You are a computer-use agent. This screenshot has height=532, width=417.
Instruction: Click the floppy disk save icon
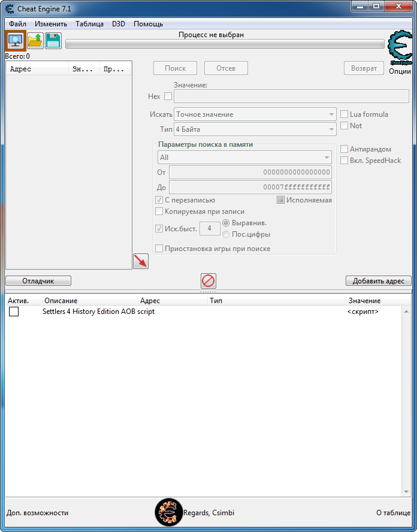tap(53, 41)
